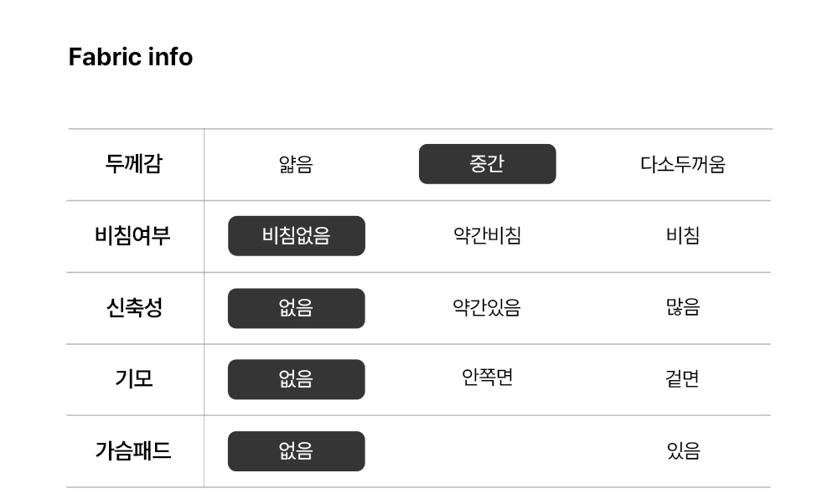Select the 비침없음 option
The height and width of the screenshot is (504, 838).
(x=296, y=236)
